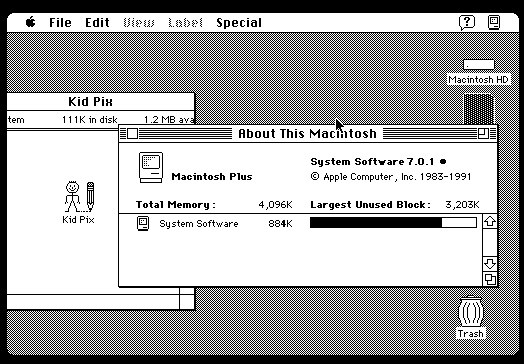Click the scroll up arrow in About window
Screen dimensions: 524x364
point(490,221)
